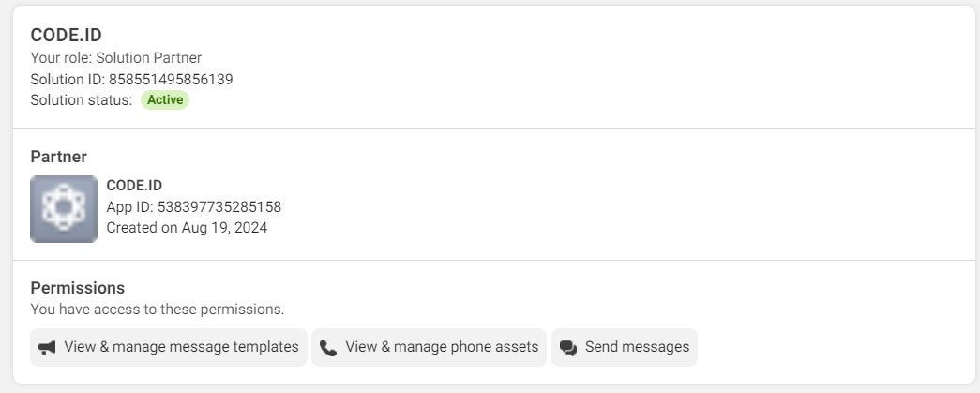Image resolution: width=980 pixels, height=393 pixels.
Task: Select the View & manage phone assets permission
Action: point(442,347)
